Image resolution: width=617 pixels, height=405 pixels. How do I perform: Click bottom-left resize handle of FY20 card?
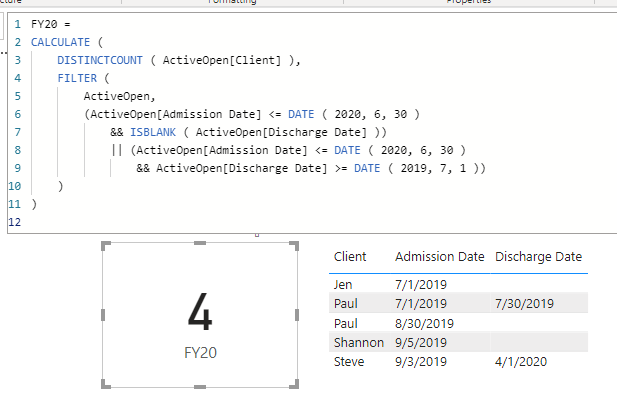point(106,384)
